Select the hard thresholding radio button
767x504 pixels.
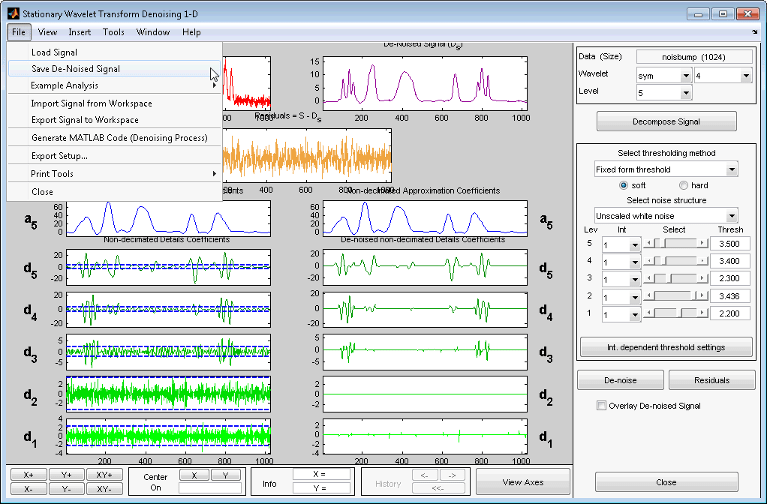click(x=684, y=185)
